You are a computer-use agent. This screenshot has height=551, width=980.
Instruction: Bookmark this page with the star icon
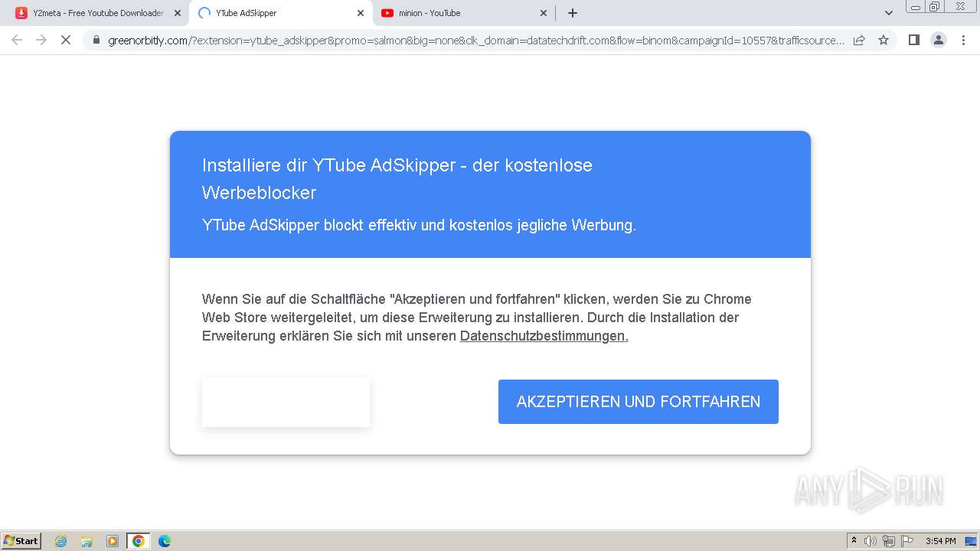pos(884,40)
